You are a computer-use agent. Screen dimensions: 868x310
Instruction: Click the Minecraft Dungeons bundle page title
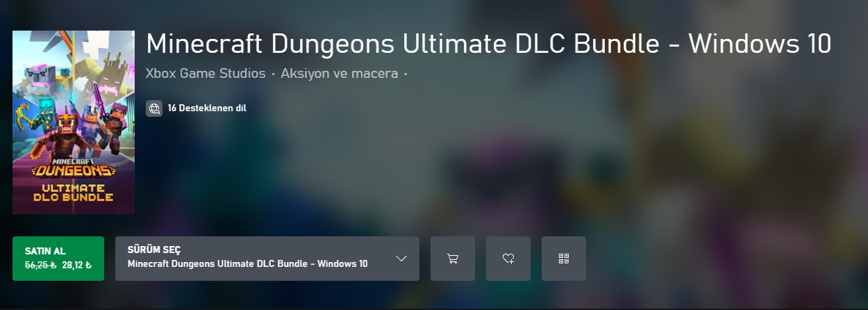[x=489, y=44]
